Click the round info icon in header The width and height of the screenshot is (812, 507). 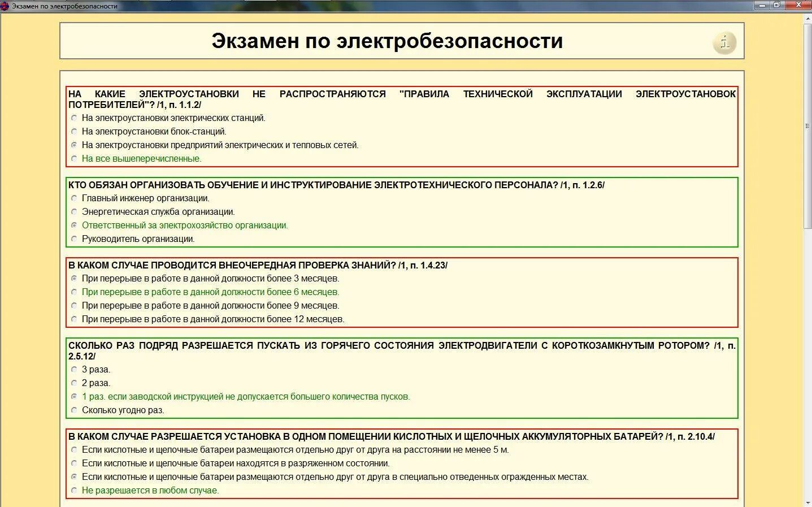(724, 42)
